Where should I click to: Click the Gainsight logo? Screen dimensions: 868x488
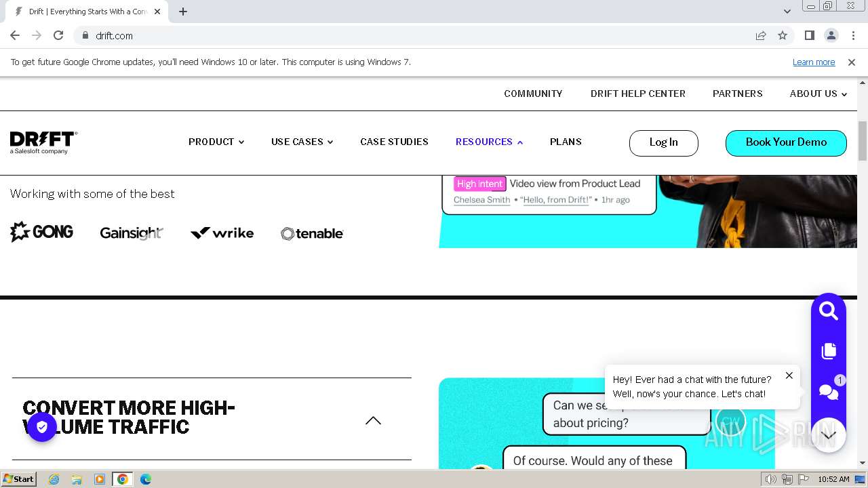[132, 233]
